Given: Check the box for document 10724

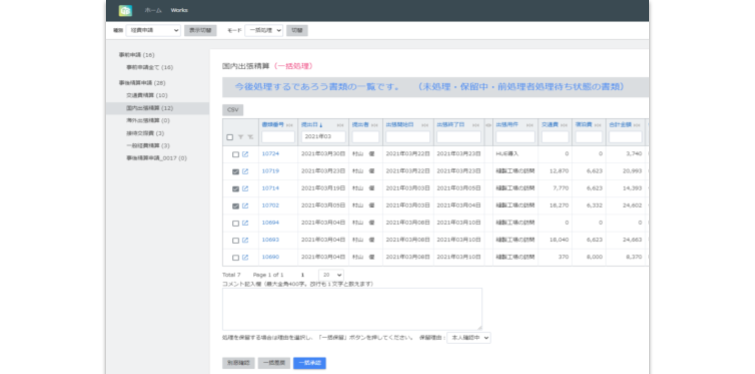Looking at the screenshot, I should 235,155.
